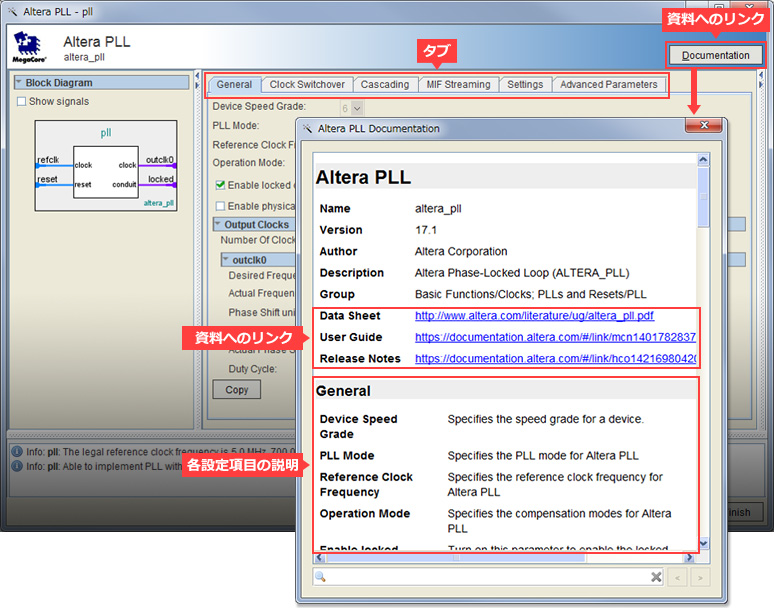Screen dimensions: 774x608
Task: Switch to the Cascading tab
Action: (x=385, y=84)
